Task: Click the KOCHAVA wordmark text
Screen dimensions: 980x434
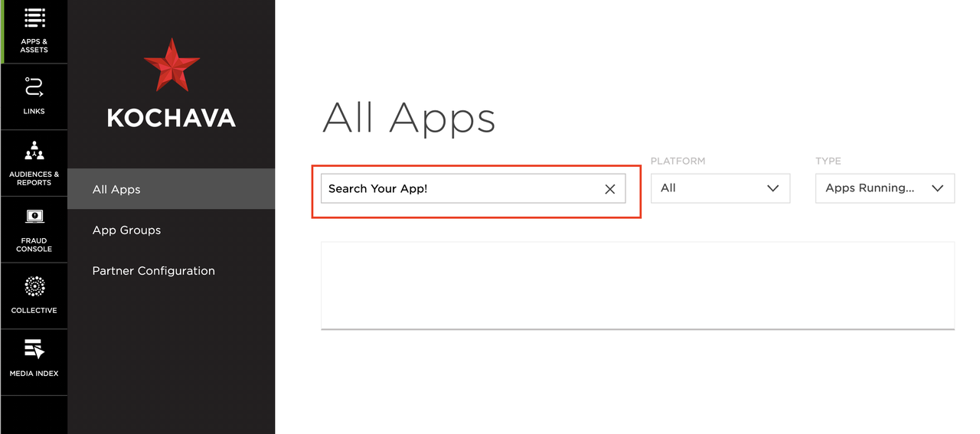Action: (x=171, y=118)
